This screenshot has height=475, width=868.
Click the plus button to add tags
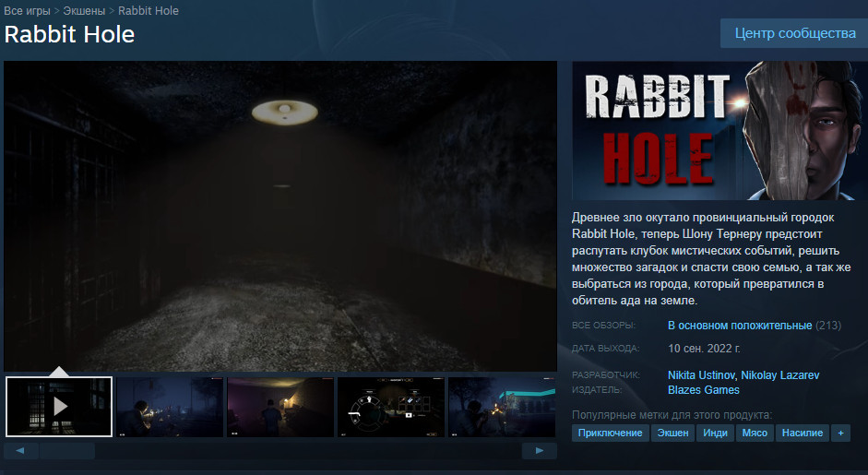[x=841, y=433]
